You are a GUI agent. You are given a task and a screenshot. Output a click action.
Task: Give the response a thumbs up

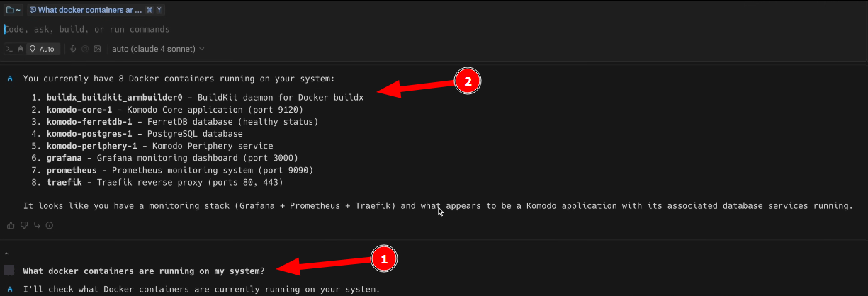(11, 225)
